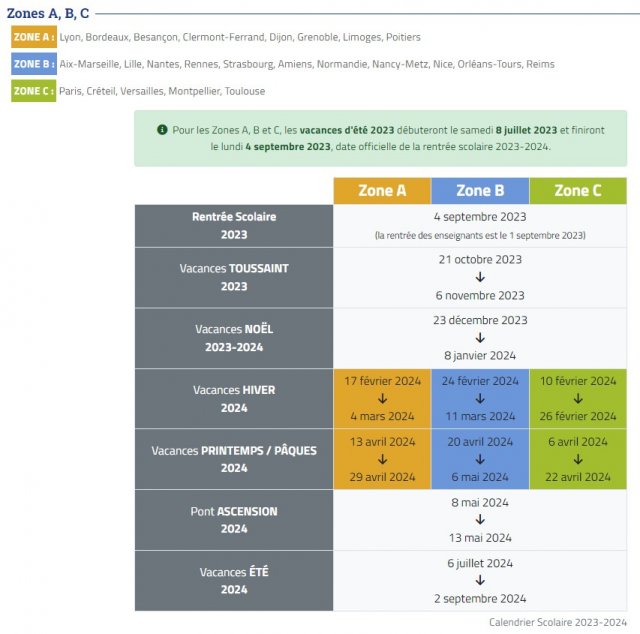Click the arrow in the Vacances Été row
Screen dimensions: 640x634
click(x=480, y=581)
